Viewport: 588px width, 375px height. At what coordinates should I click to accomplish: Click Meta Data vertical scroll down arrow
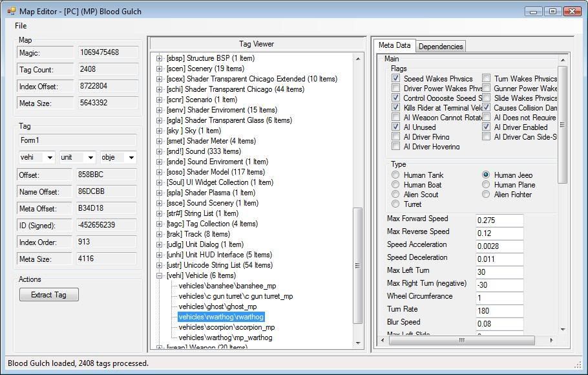(x=563, y=329)
